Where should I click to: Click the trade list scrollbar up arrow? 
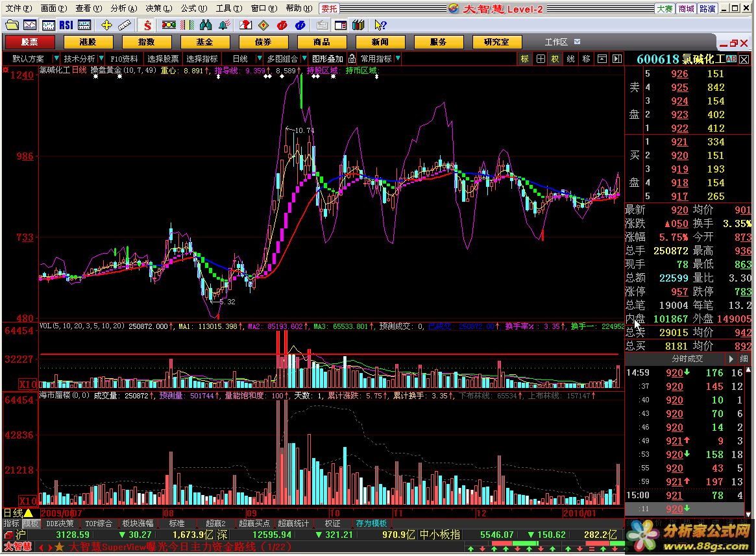point(748,370)
